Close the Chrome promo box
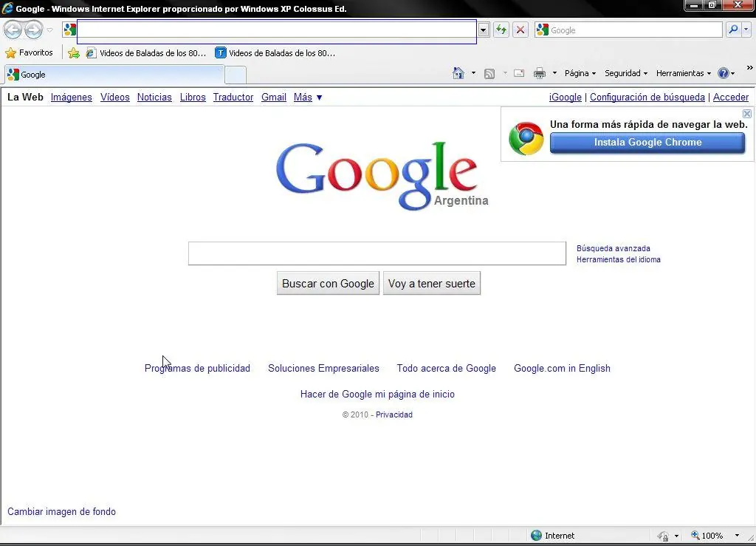Viewport: 756px width, 546px height. pyautogui.click(x=747, y=114)
